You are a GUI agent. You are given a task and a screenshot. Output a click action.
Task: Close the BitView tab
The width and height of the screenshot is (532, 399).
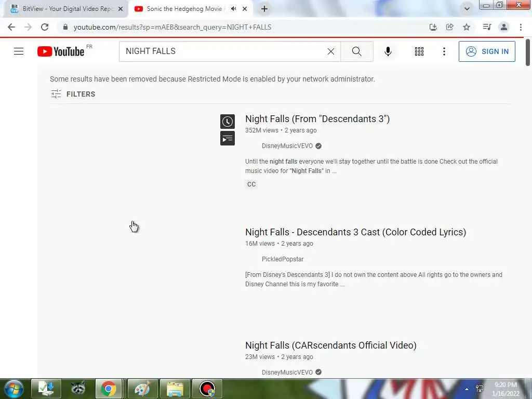(121, 9)
